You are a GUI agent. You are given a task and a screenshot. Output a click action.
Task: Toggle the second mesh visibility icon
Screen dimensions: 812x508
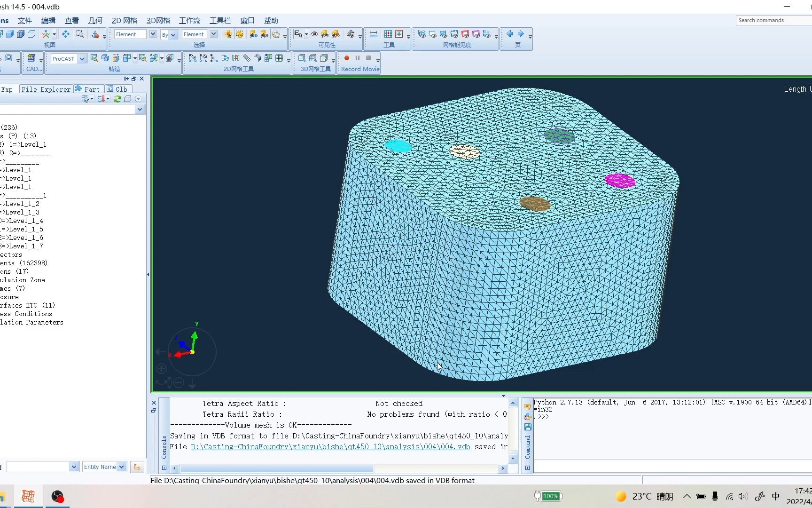(432, 34)
